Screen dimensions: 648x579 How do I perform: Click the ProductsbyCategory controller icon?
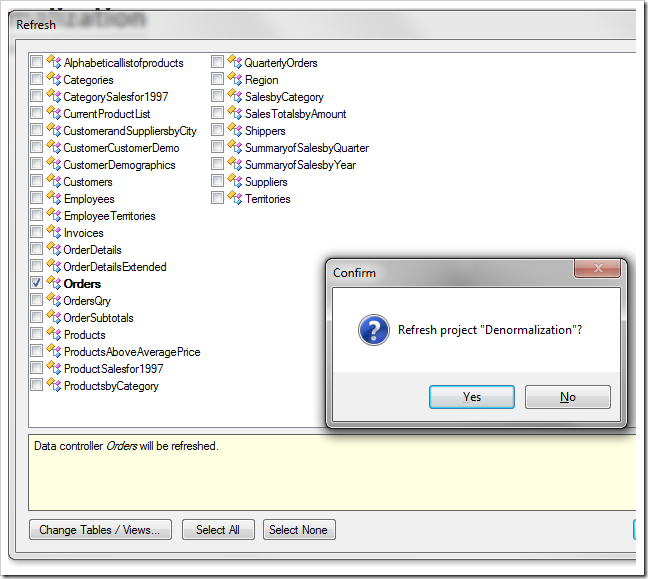point(54,385)
